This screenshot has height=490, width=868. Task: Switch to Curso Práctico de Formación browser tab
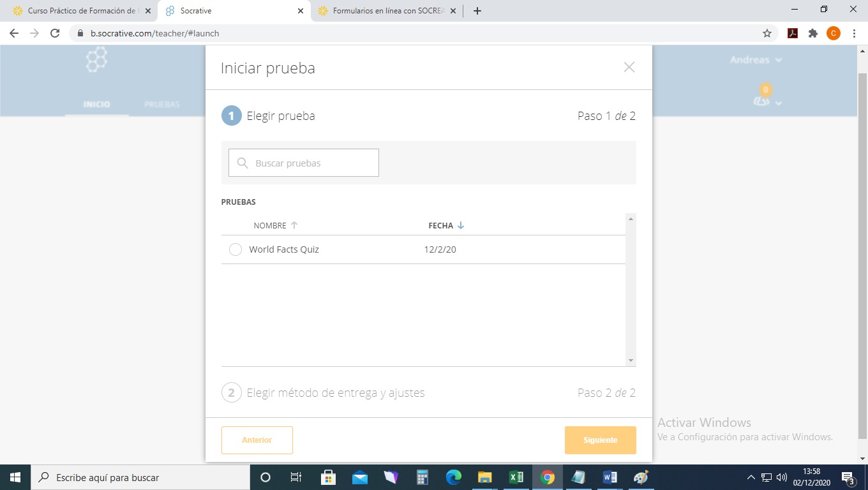(x=82, y=11)
